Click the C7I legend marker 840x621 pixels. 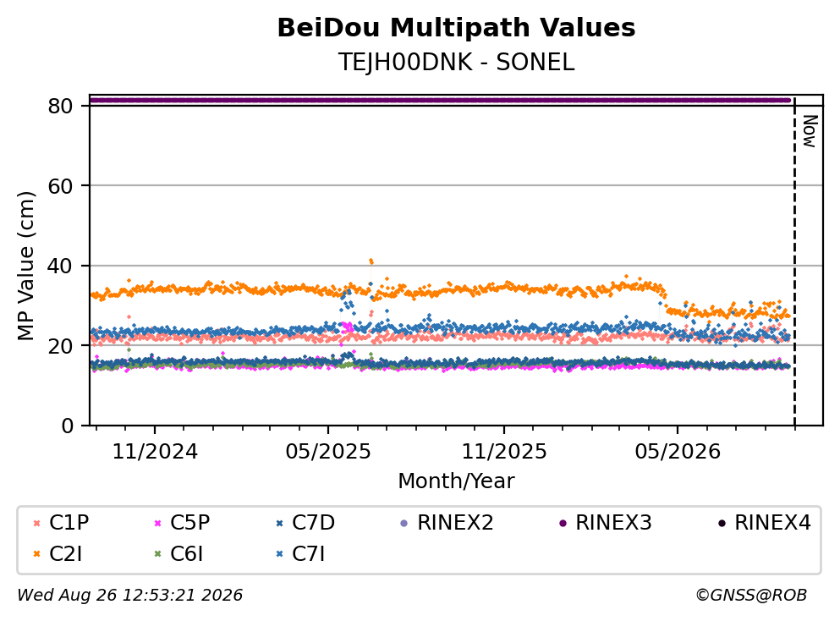tap(279, 554)
